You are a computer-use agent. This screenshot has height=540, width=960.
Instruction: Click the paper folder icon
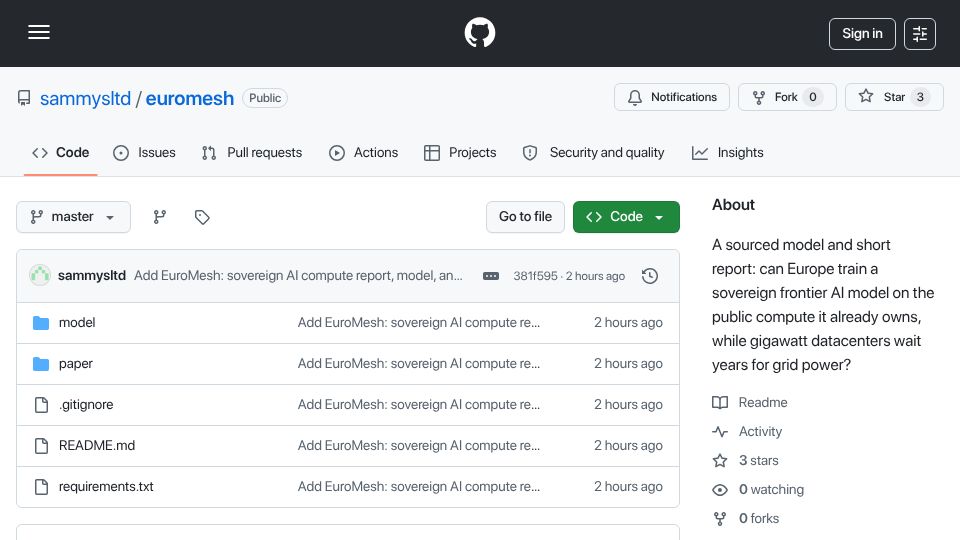(x=41, y=364)
